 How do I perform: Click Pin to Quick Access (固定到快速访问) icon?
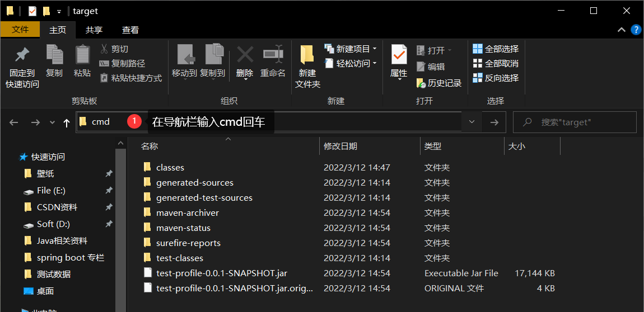tap(22, 55)
